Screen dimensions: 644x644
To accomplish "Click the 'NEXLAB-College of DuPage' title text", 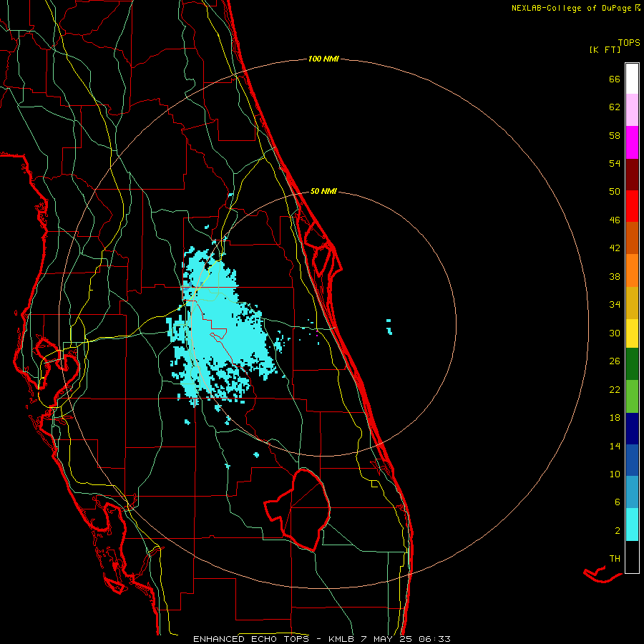I will tap(571, 8).
